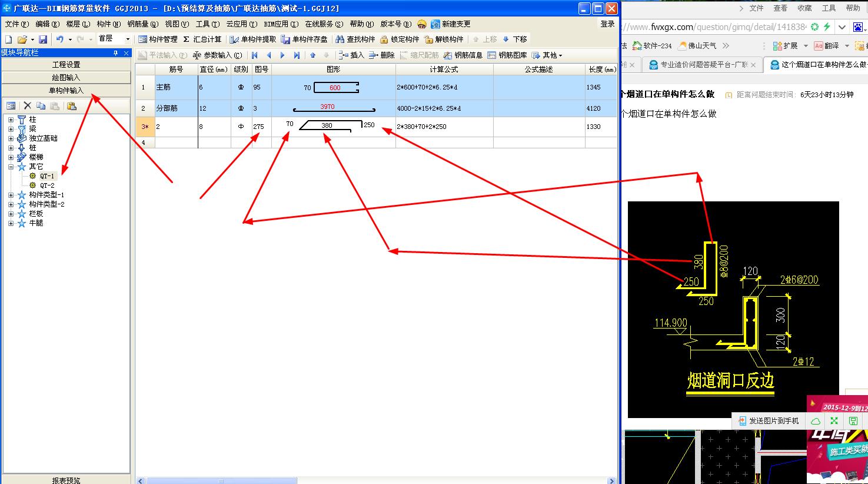Click the 登录 login button
Viewport: 868px width, 484px height.
click(607, 24)
